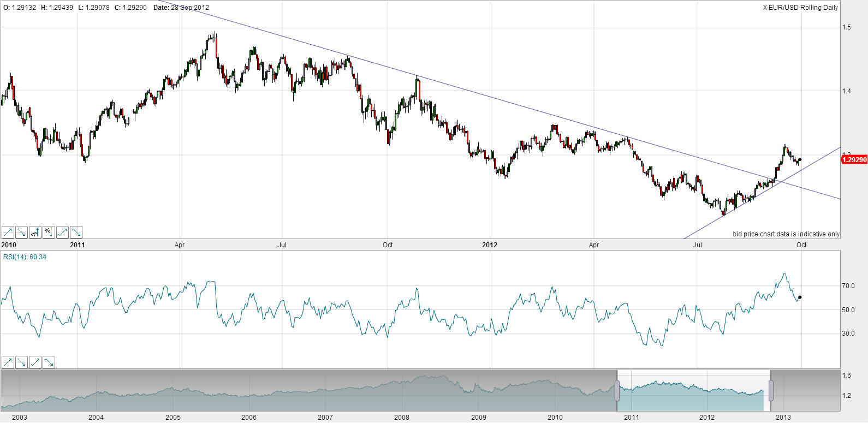Click the red 1.29290 current price tag
Viewport: 868px width, 423px height.
pyautogui.click(x=854, y=160)
